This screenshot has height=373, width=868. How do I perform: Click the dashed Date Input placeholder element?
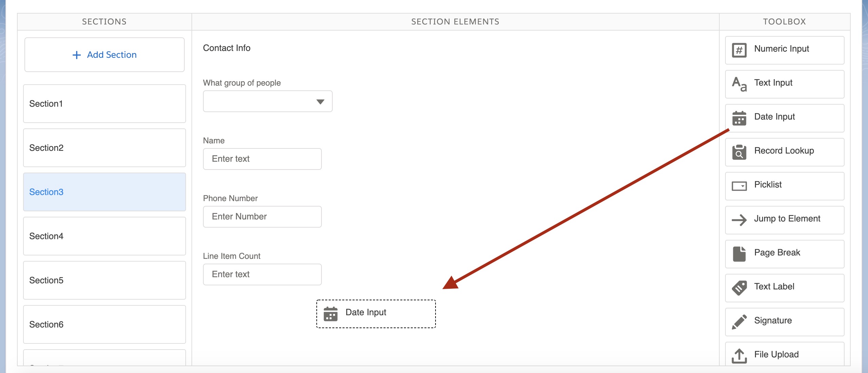tap(376, 314)
